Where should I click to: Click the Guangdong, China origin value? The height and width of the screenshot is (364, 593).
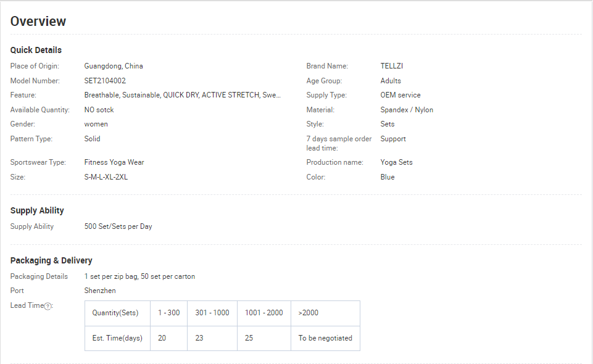point(114,66)
